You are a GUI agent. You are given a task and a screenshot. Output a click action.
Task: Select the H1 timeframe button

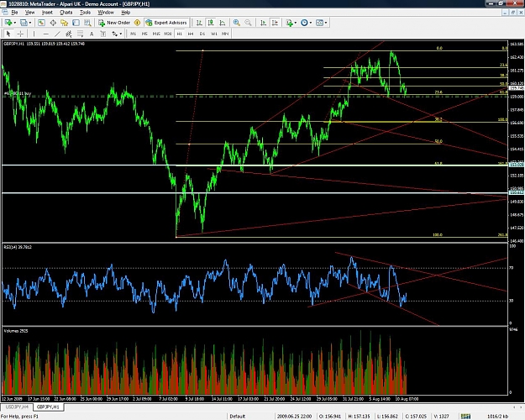click(x=180, y=34)
